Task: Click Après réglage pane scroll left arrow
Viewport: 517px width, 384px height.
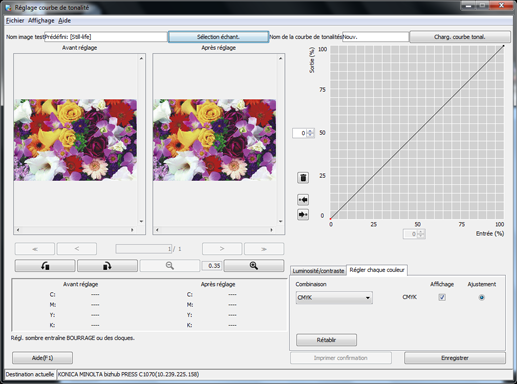Action: point(157,230)
